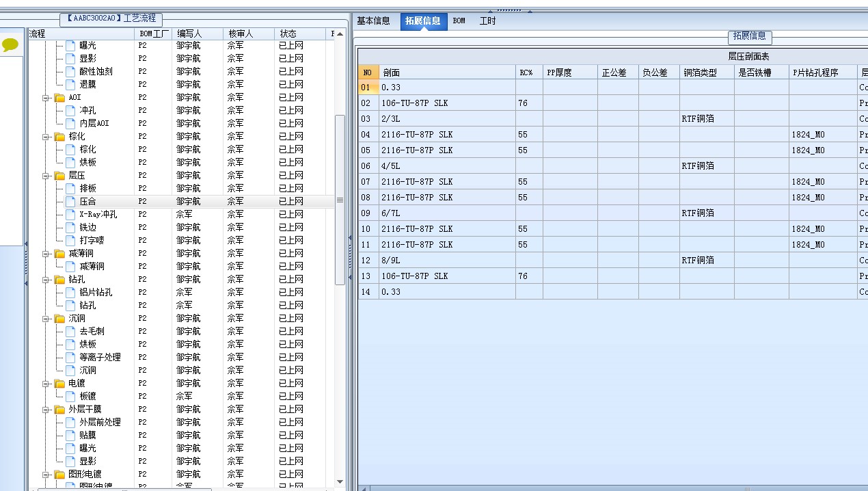Screen dimensions: 868x491
Task: Click the 拓展信息 section header button
Action: 750,36
